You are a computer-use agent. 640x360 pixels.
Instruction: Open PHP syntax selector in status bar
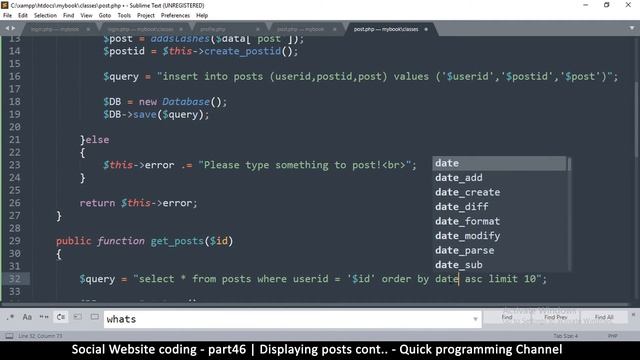click(613, 336)
